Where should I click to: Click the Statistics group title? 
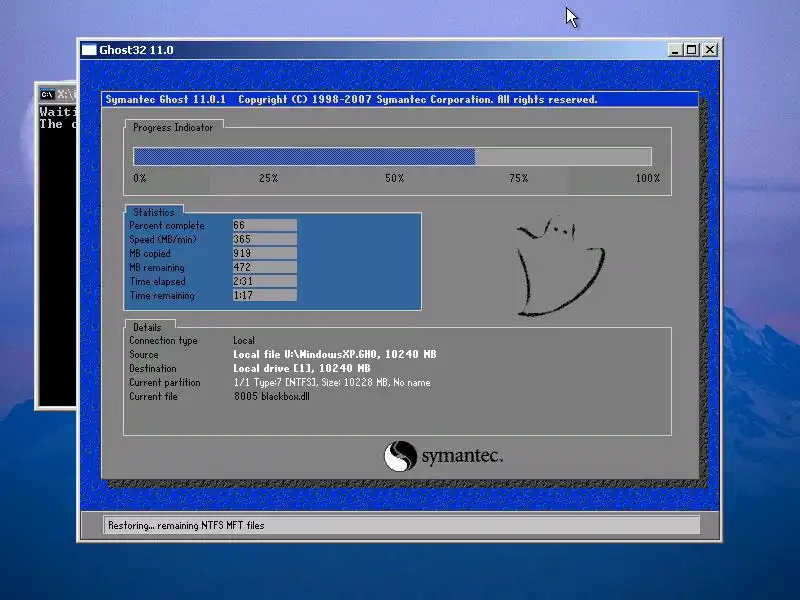[x=154, y=212]
